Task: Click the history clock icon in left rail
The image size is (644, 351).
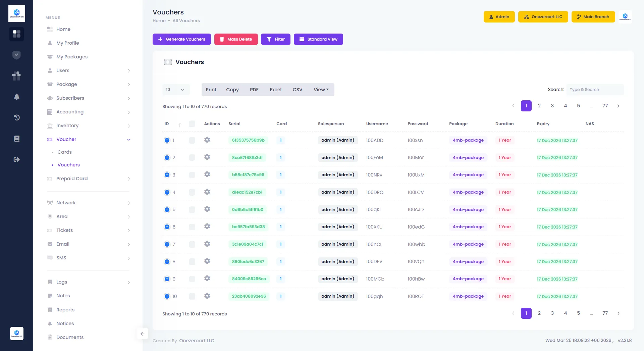Action: 16,117
